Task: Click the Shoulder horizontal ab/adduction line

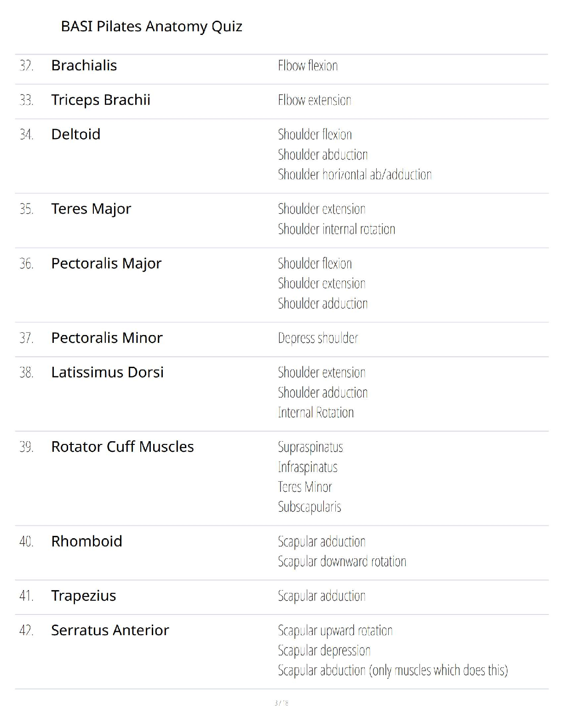Action: pyautogui.click(x=355, y=175)
